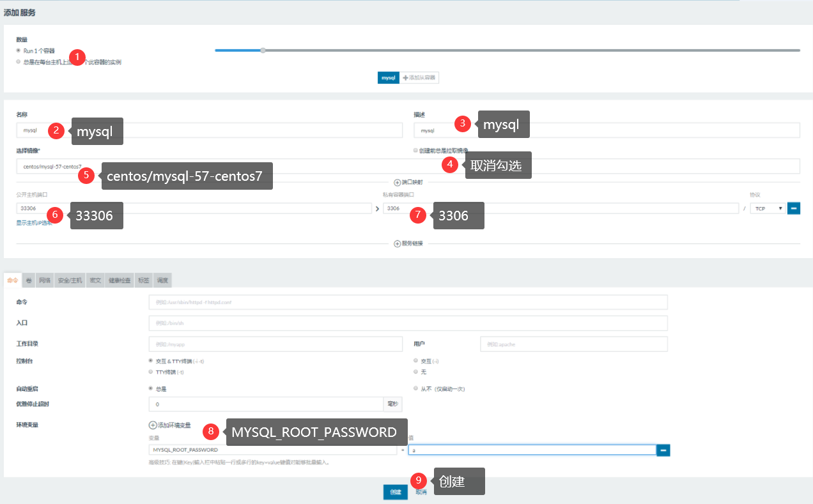Remove the port mapping with minus button
This screenshot has width=813, height=504.
coord(794,208)
